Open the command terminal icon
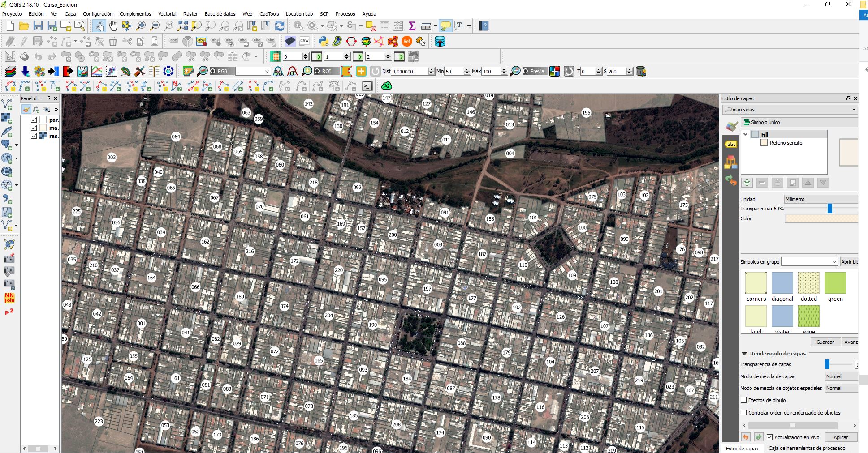 click(367, 86)
